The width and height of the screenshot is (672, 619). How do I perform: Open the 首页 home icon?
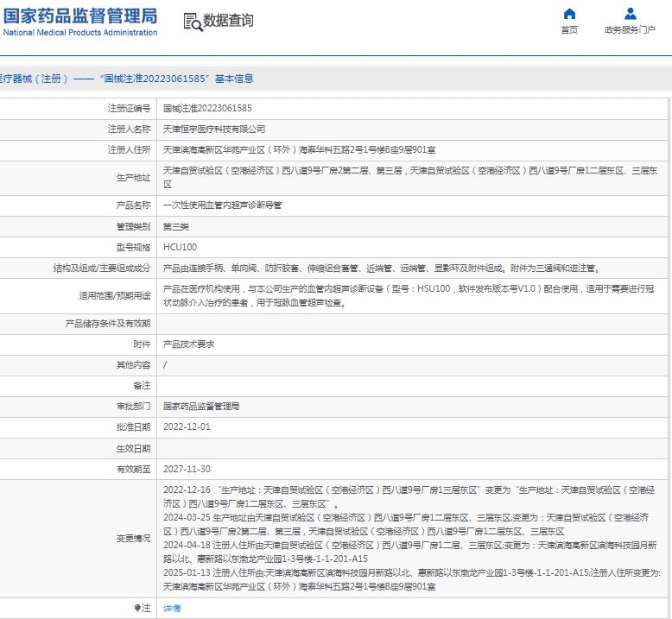(569, 14)
